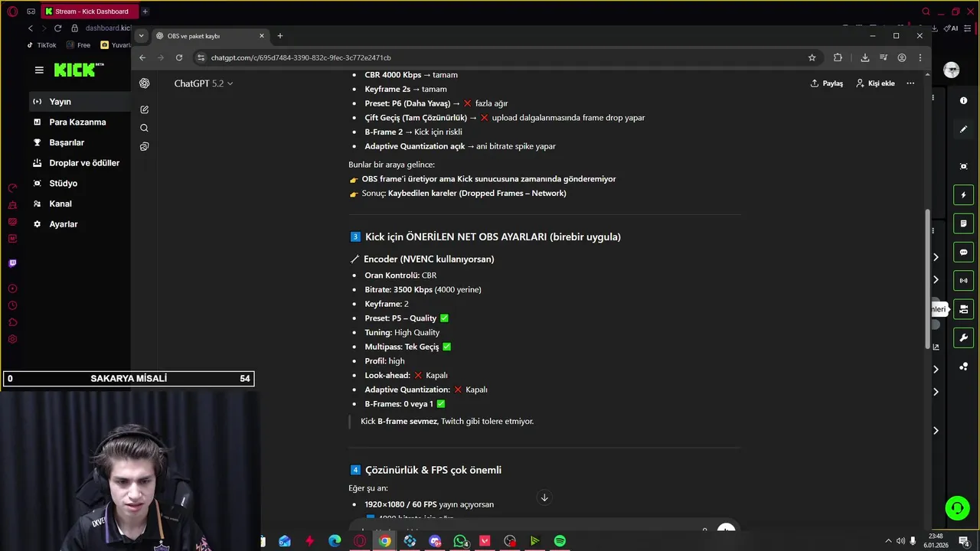Toggle Kick lightning bolt panel icon
The width and height of the screenshot is (980, 551).
click(x=964, y=195)
